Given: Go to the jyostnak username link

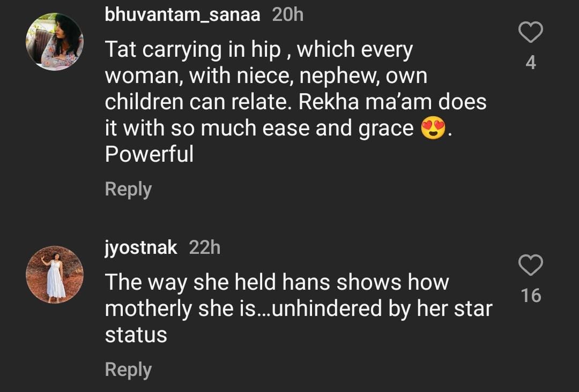Looking at the screenshot, I should (x=140, y=248).
